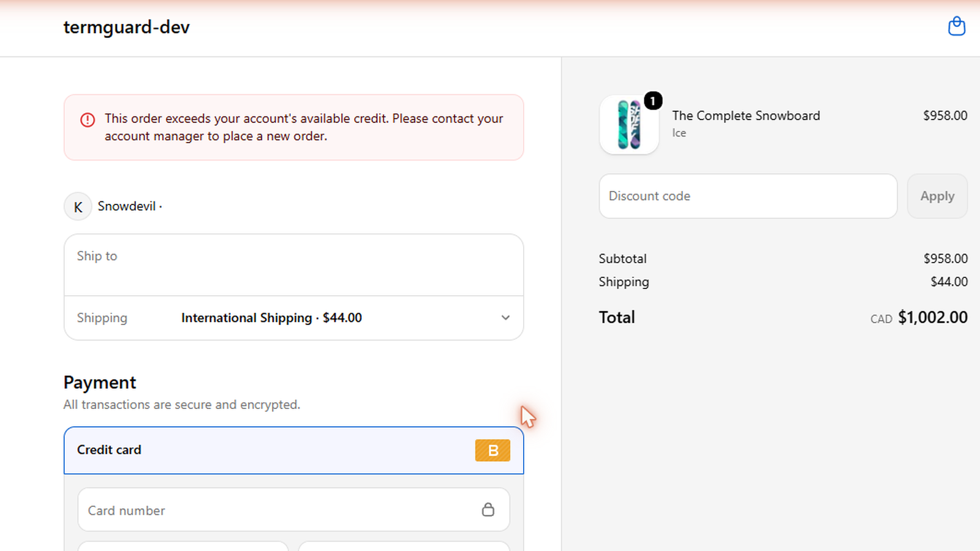Click the K account avatar circle
The height and width of the screenshot is (551, 980).
tap(78, 207)
